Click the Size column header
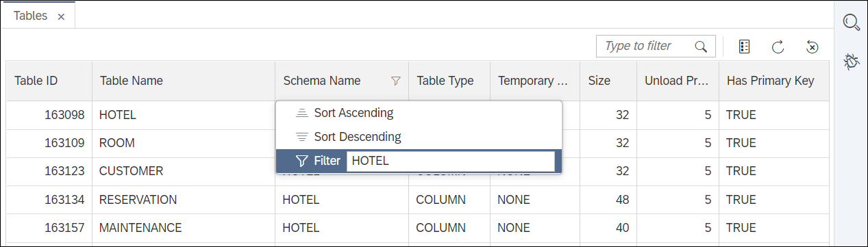The width and height of the screenshot is (868, 247). point(608,81)
